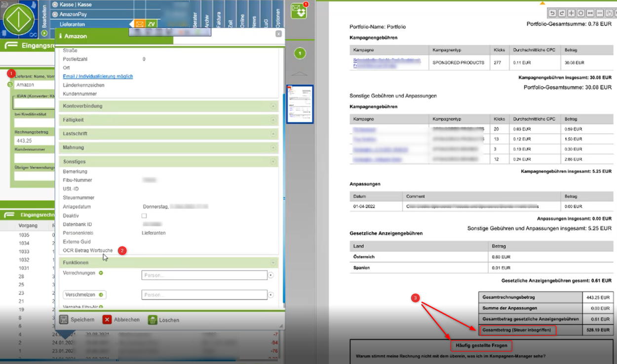617x364 pixels.
Task: Open the Dropbox inbox icon with badge
Action: pyautogui.click(x=299, y=11)
